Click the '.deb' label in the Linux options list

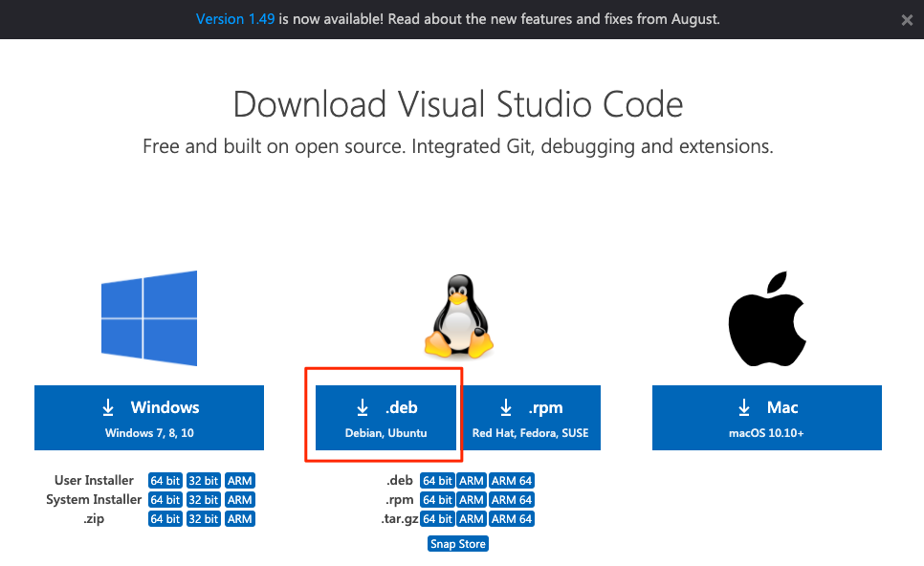click(x=400, y=481)
